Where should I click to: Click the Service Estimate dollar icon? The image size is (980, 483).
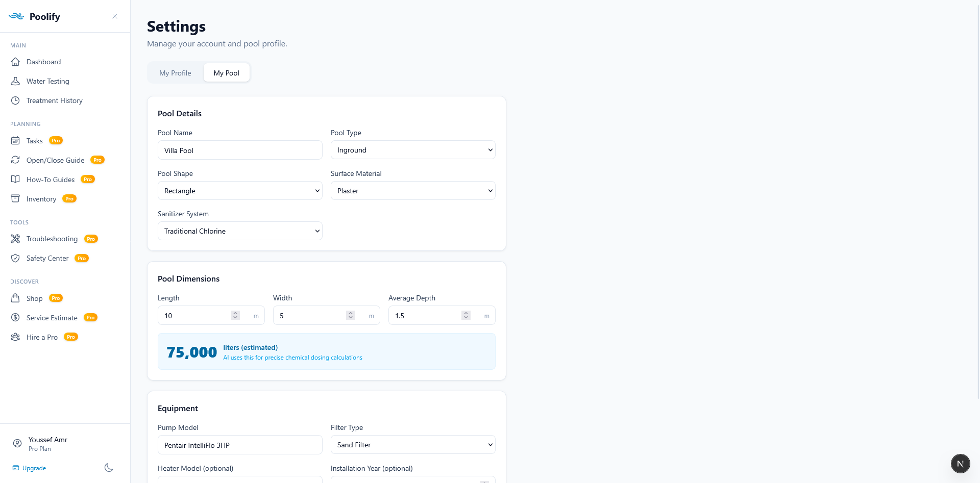tap(15, 317)
